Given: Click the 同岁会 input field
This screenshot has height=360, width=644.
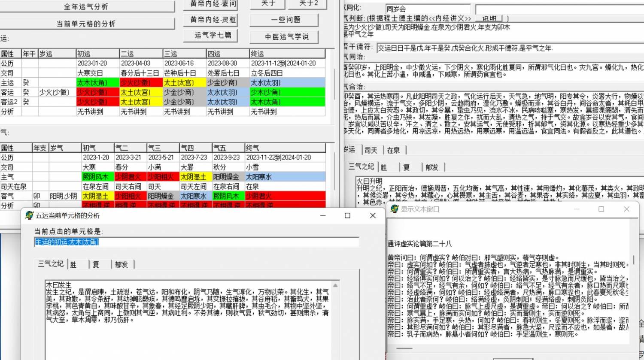Looking at the screenshot, I should click(x=428, y=8).
